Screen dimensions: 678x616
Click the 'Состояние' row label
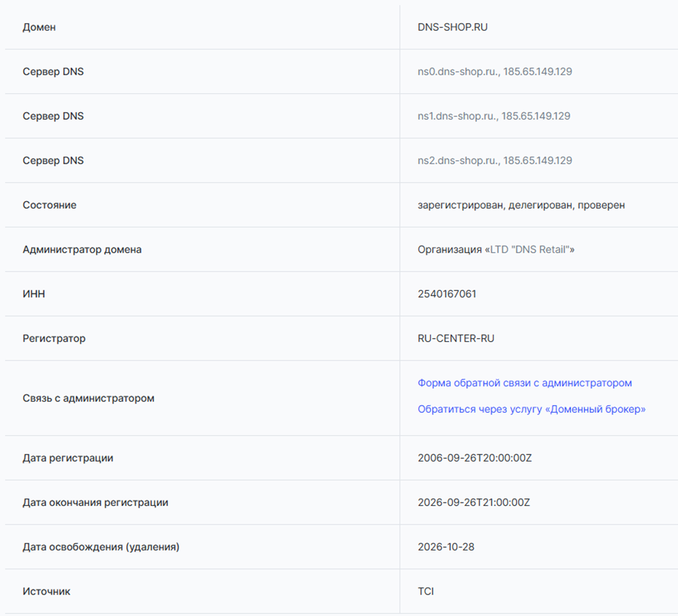[49, 205]
